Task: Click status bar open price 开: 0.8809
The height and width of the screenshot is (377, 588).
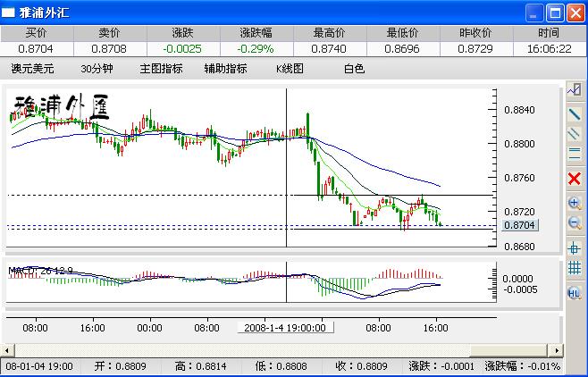Action: (120, 366)
